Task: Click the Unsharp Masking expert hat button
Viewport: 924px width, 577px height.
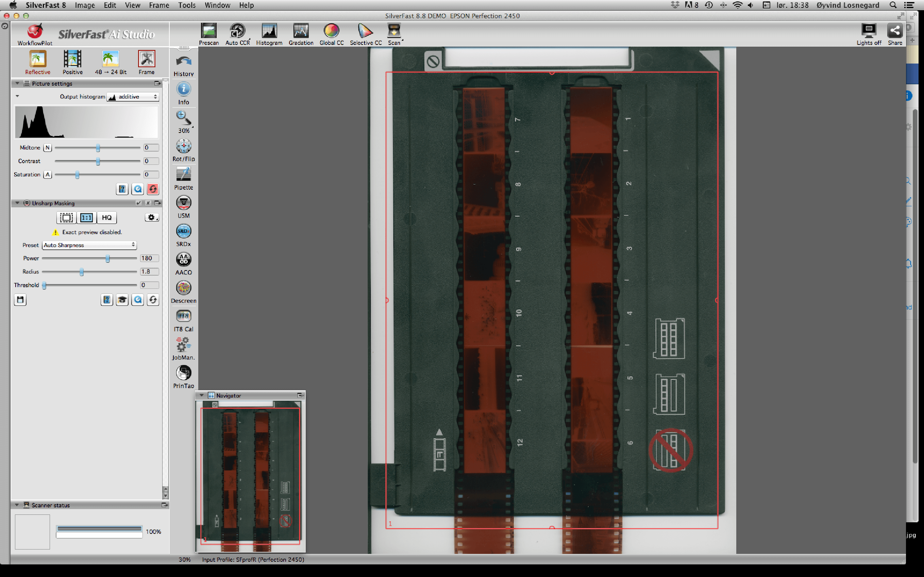Action: [x=122, y=300]
